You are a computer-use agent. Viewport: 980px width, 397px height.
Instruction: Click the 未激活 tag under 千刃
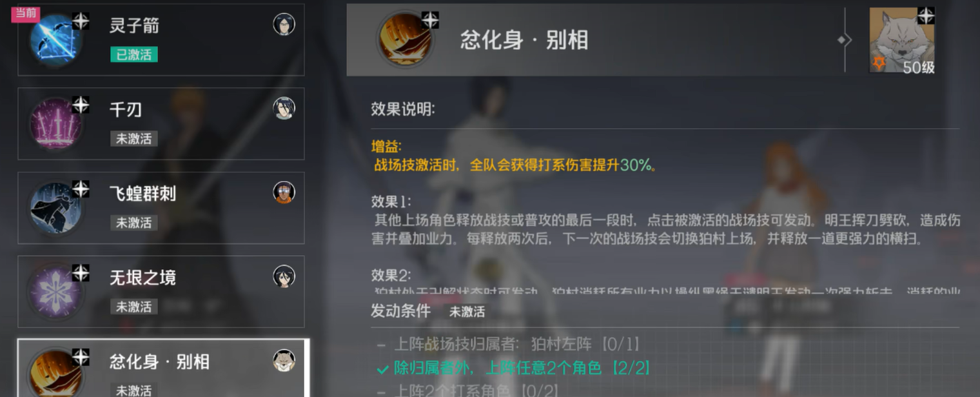(x=134, y=139)
